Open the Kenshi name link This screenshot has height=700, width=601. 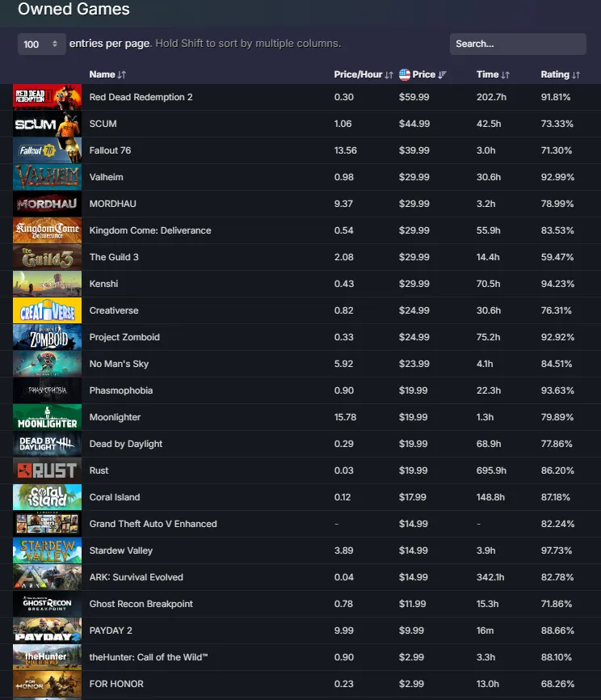tap(103, 284)
